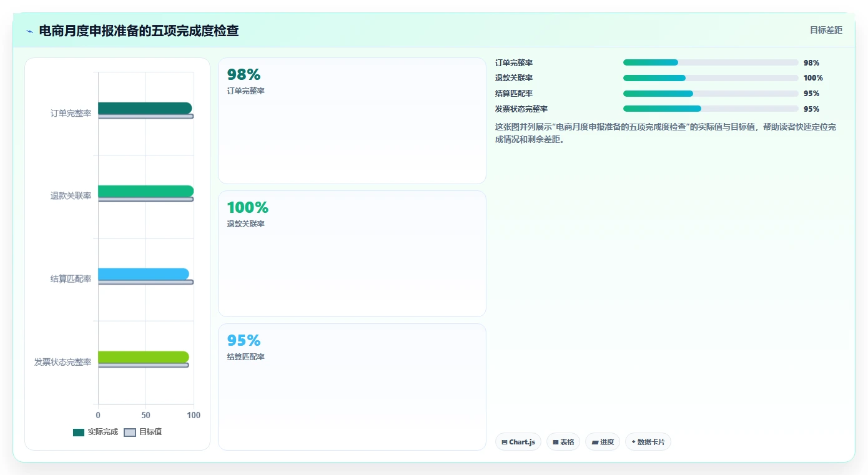Viewport: 868px width, 475px height.
Task: Click the 退款关联率 chart axis label
Action: (x=71, y=196)
